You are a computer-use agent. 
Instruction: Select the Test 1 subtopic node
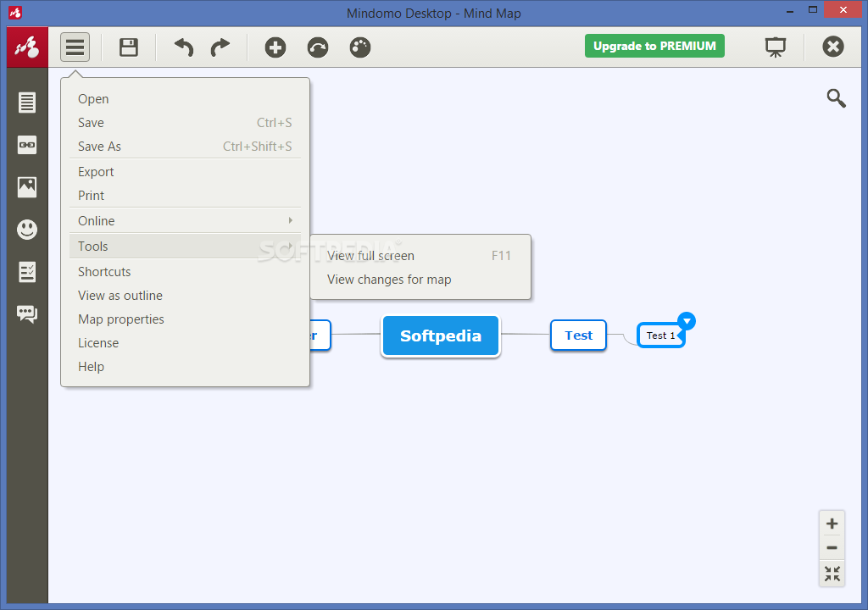click(x=660, y=335)
